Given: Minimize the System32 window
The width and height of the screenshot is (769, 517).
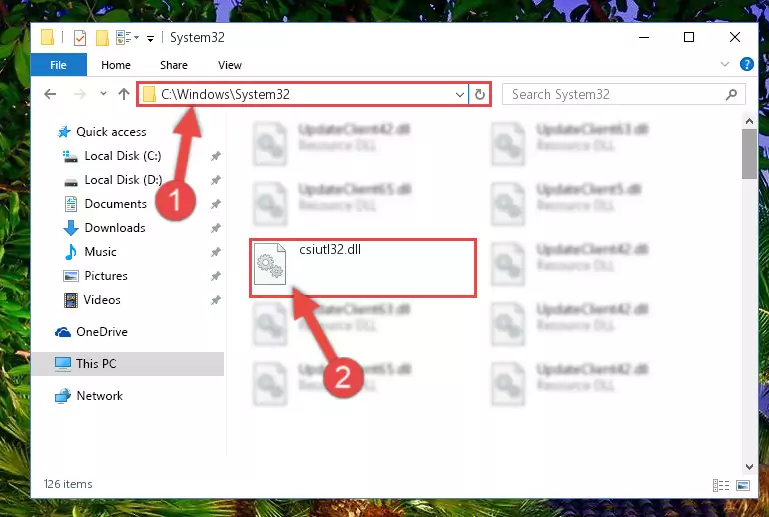Looking at the screenshot, I should 644,37.
